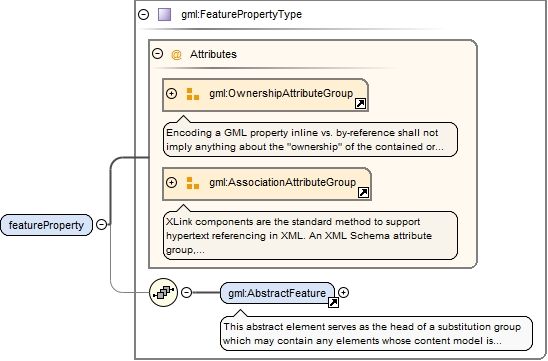The height and width of the screenshot is (361, 548).
Task: Select the gml:AbstractFeature element box
Action: pyautogui.click(x=277, y=293)
